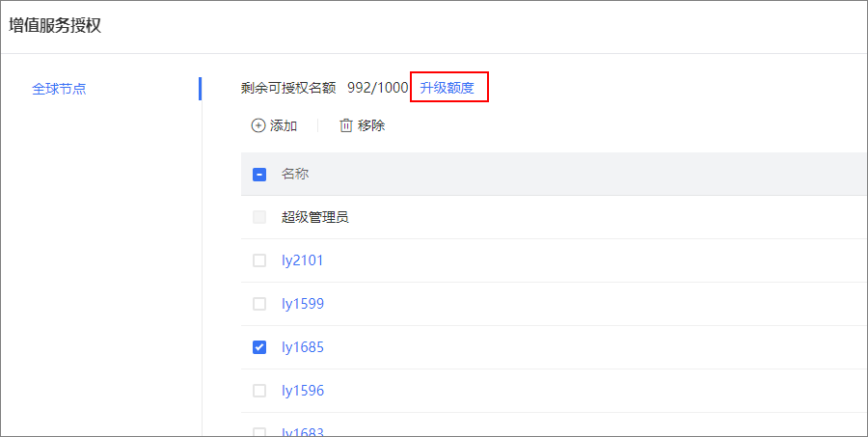Click the trash can icon for 移除
The image size is (868, 437).
click(346, 125)
